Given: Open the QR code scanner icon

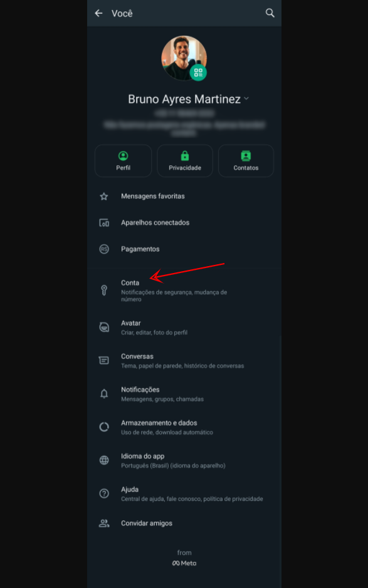Looking at the screenshot, I should 198,73.
